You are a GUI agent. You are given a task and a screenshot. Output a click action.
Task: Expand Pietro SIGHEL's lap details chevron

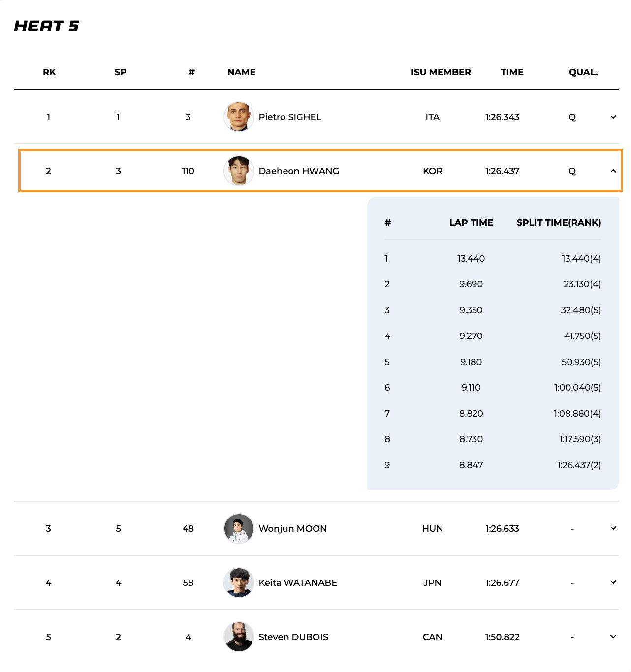613,117
